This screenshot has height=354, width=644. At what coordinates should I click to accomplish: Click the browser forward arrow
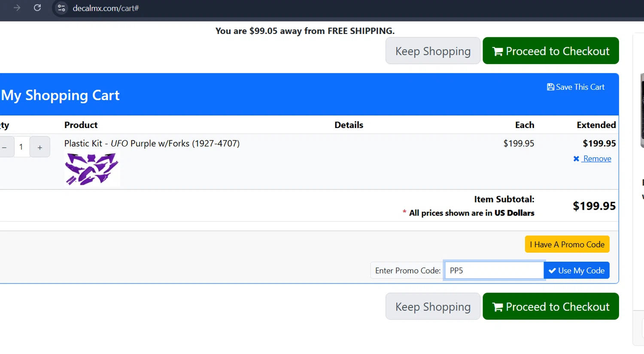click(17, 8)
